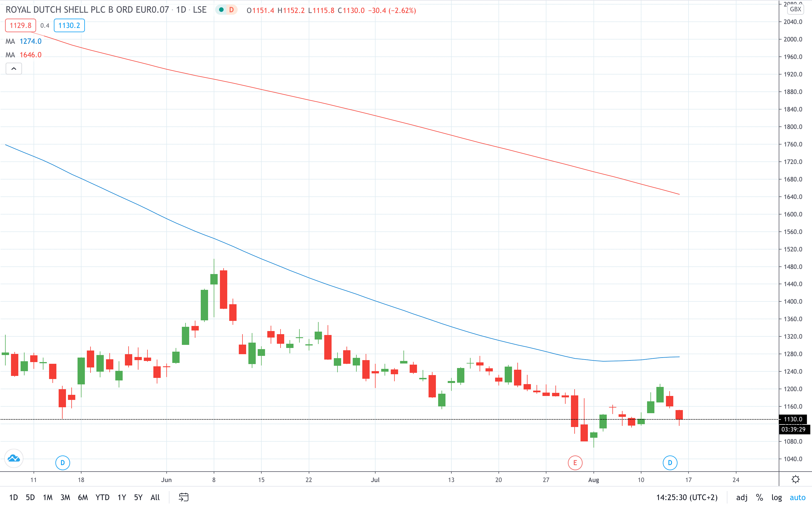Toggle percent scale mode

(x=759, y=497)
